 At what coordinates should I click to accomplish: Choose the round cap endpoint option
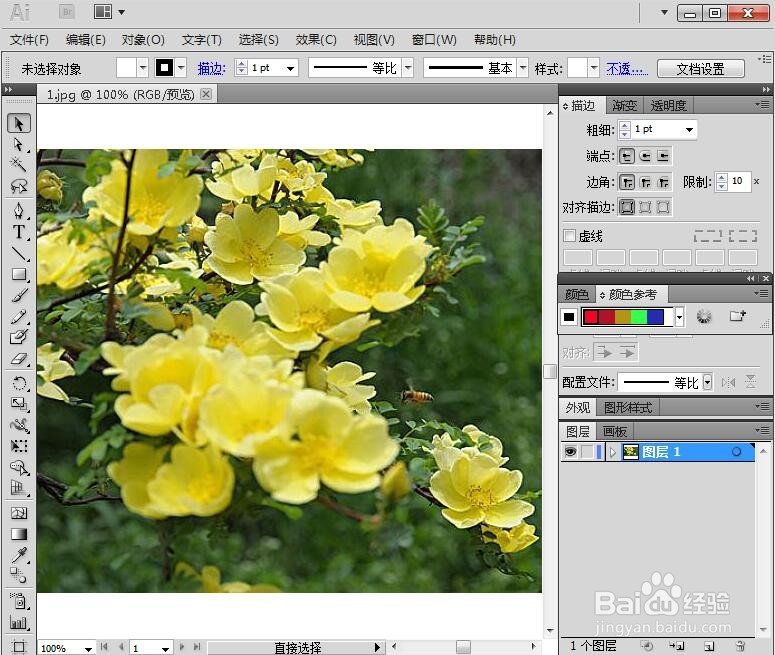pyautogui.click(x=645, y=157)
